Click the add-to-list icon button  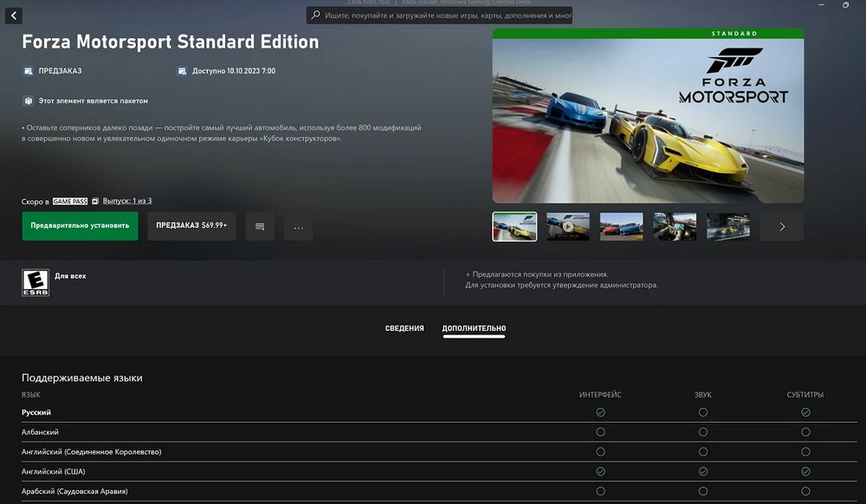(260, 226)
